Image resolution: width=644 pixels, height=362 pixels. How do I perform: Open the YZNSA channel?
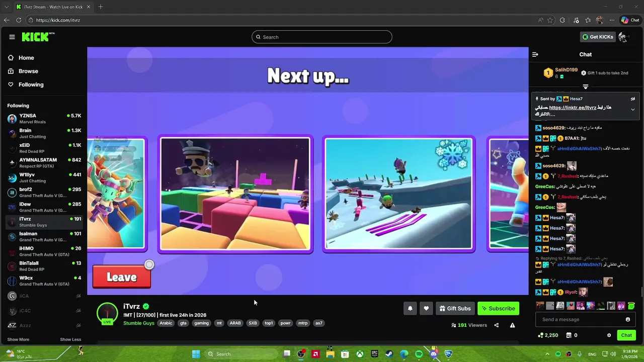pyautogui.click(x=44, y=119)
